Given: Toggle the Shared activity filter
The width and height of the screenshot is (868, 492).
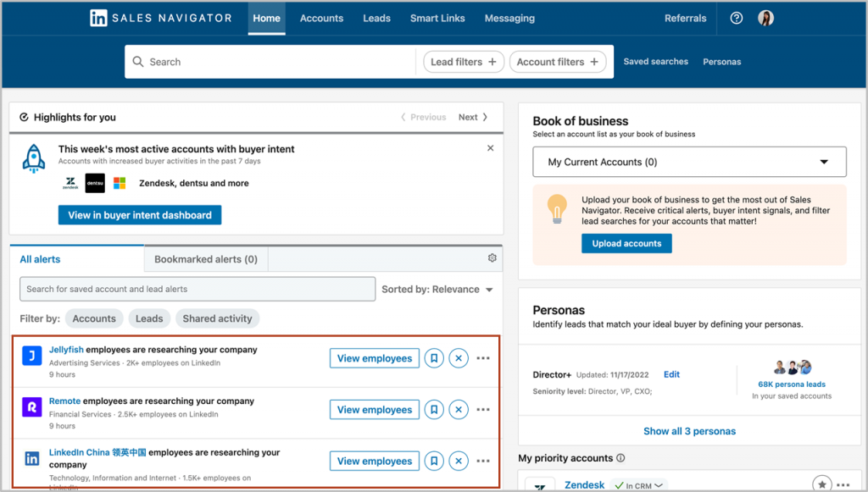Looking at the screenshot, I should (217, 318).
